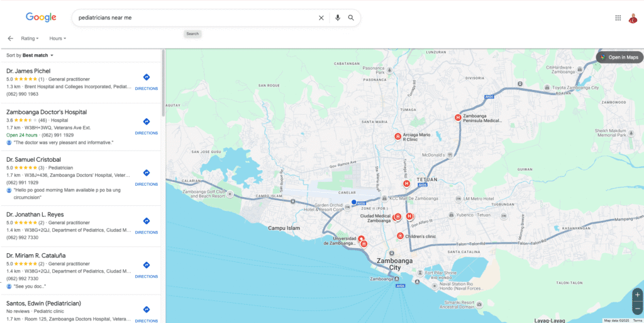This screenshot has width=644, height=323.
Task: Open the Google account avatar
Action: coord(633,18)
